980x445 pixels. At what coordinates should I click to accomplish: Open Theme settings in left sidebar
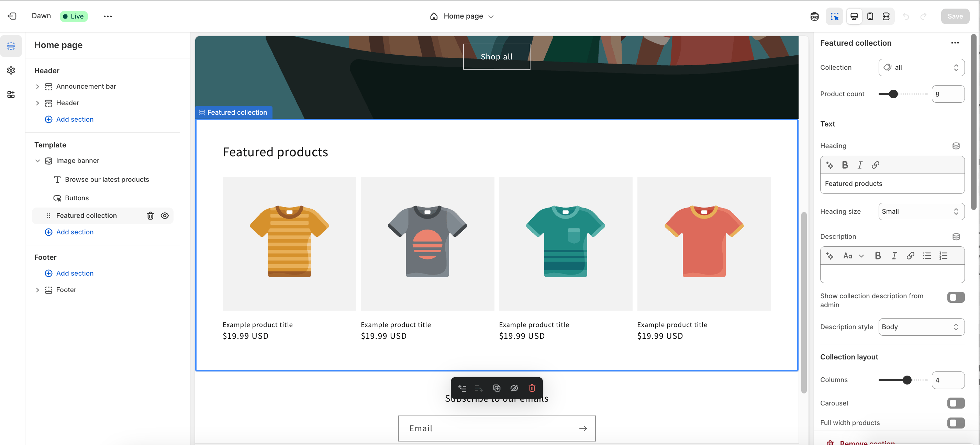pos(11,70)
